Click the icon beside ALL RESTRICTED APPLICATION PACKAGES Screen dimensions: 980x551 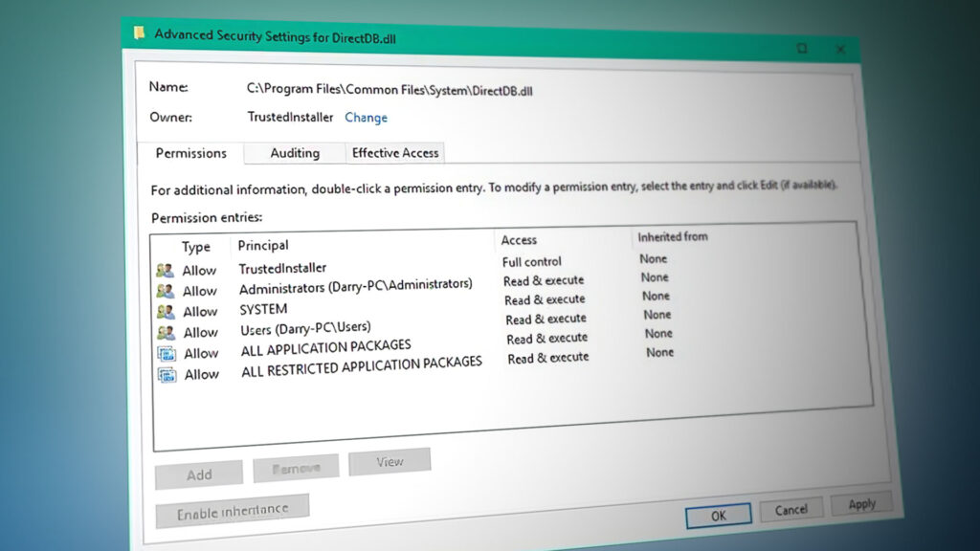tap(166, 374)
